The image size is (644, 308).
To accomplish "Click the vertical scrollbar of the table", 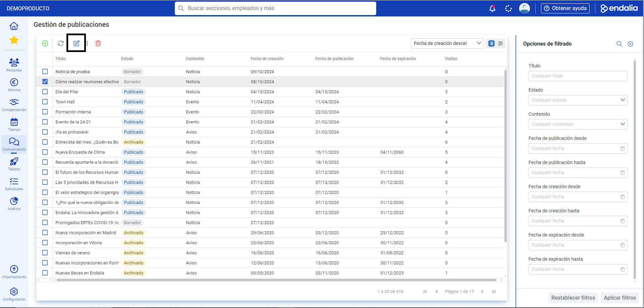I will (505, 156).
